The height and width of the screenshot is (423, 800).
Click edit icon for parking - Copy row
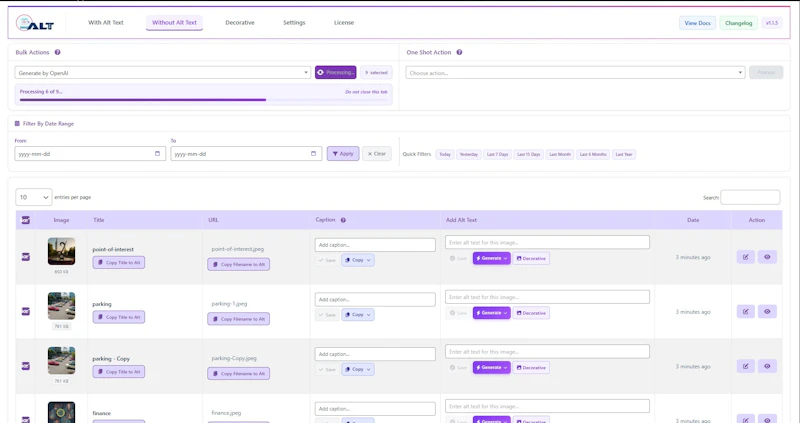tap(745, 366)
